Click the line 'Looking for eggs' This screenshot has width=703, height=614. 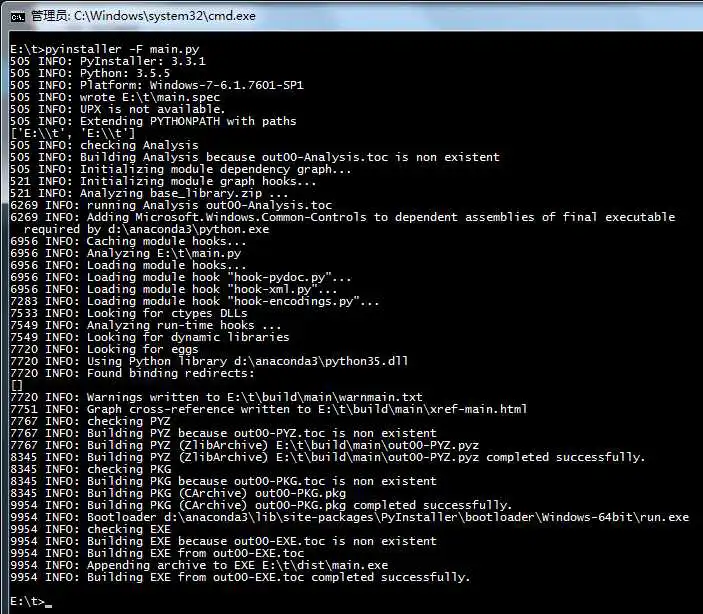104,349
